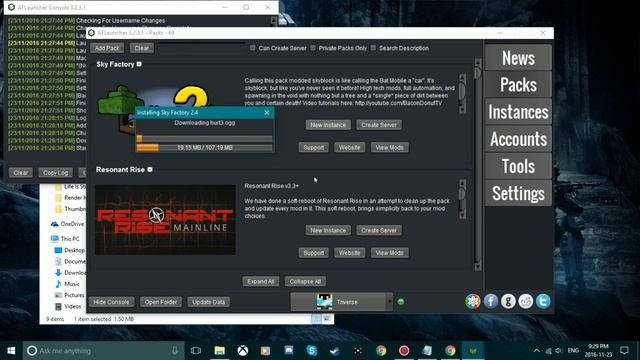Viewport: 640px width, 360px height.
Task: Click the Collapse All button
Action: click(305, 281)
